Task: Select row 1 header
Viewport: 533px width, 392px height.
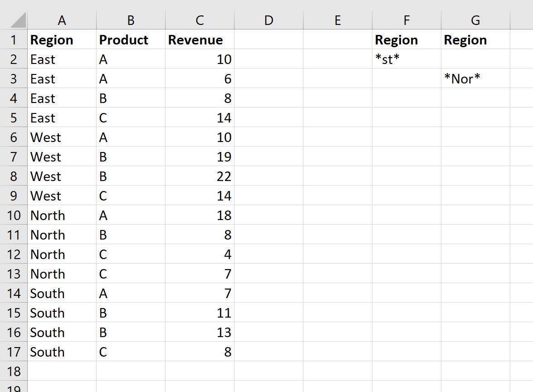Action: 14,40
